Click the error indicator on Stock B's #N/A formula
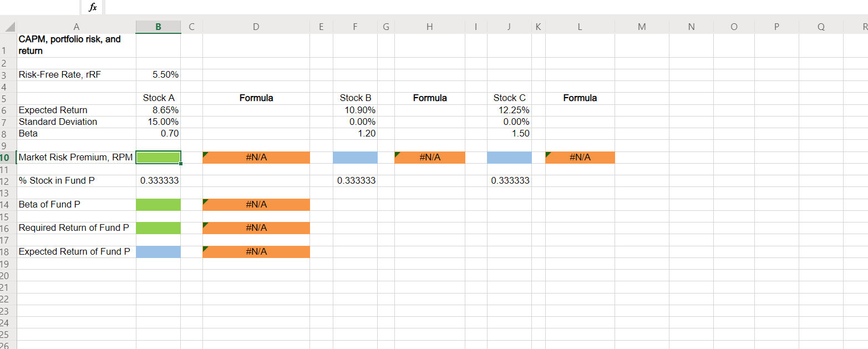This screenshot has height=349, width=868. pyautogui.click(x=397, y=154)
